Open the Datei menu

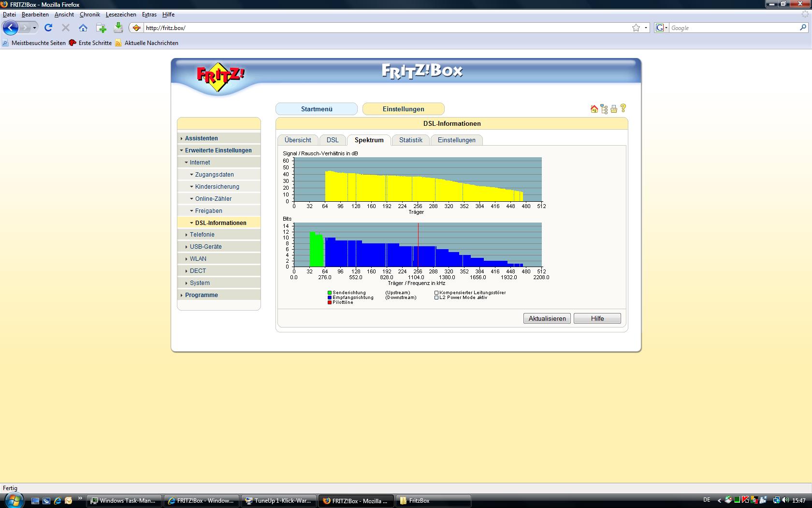coord(9,15)
